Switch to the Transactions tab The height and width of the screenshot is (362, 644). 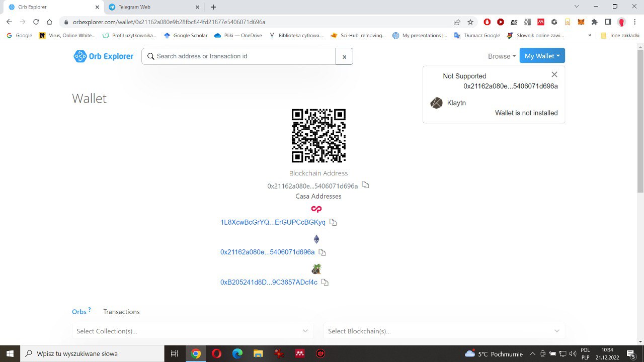tap(121, 312)
